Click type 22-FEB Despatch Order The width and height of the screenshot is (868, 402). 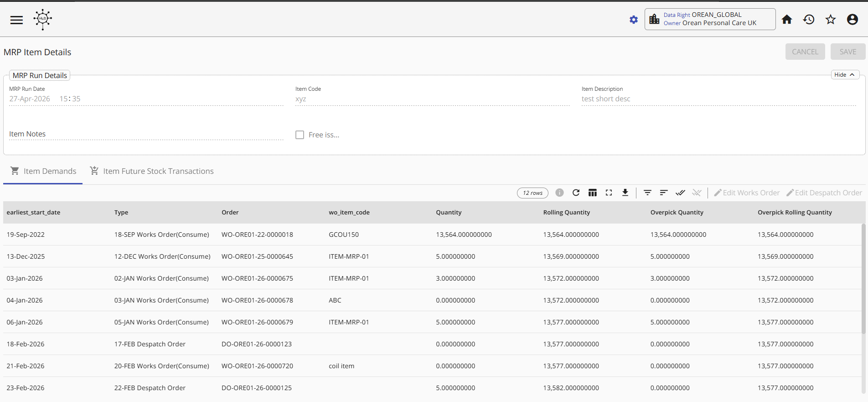150,388
